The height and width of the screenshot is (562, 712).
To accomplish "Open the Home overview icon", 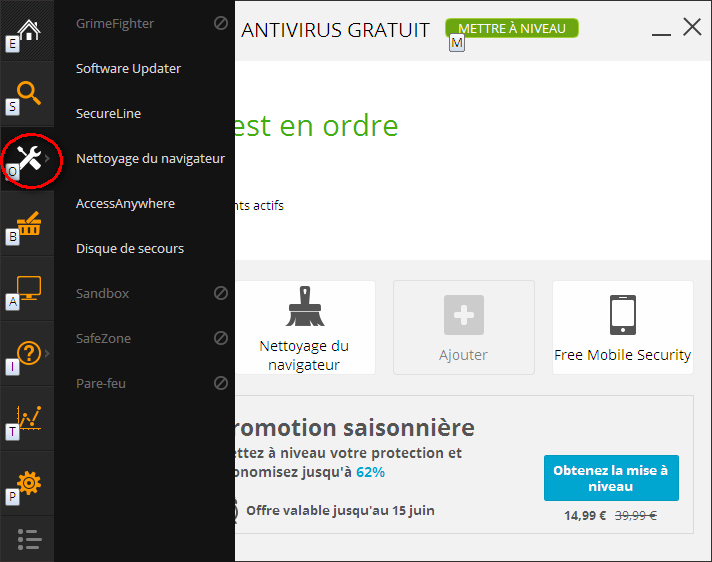I will [29, 30].
